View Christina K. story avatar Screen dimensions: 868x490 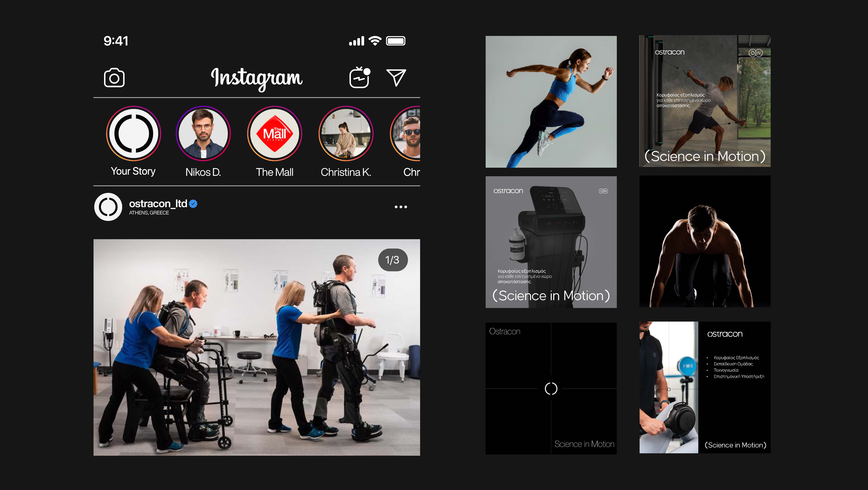[x=346, y=133]
